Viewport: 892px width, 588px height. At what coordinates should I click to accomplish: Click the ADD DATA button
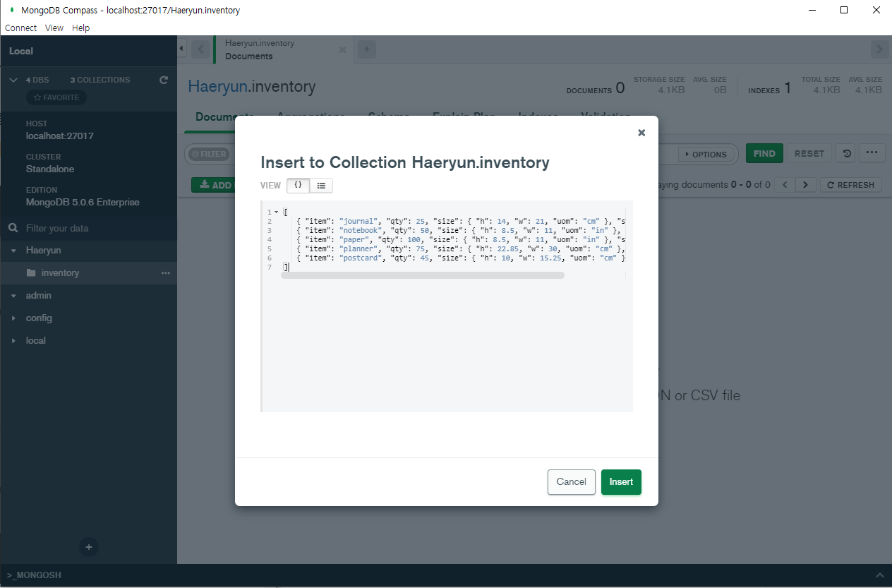coord(213,185)
